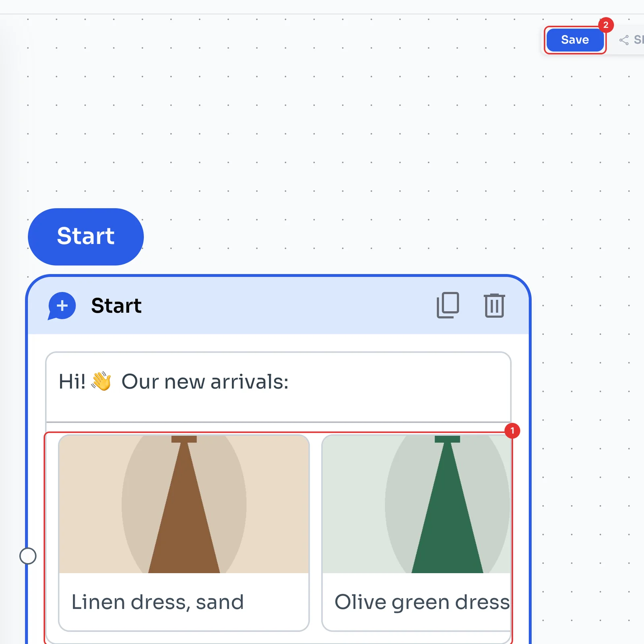Click the "Start" title in the block header

click(116, 305)
